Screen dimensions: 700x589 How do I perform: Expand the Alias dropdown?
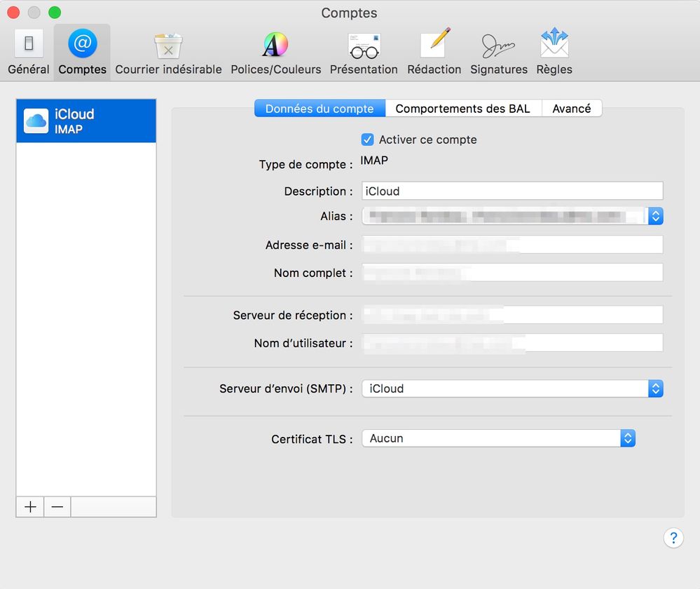click(655, 216)
